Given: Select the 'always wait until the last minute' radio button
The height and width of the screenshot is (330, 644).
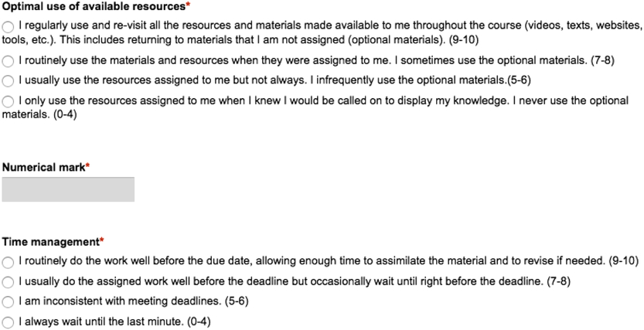Looking at the screenshot, I should (x=8, y=322).
